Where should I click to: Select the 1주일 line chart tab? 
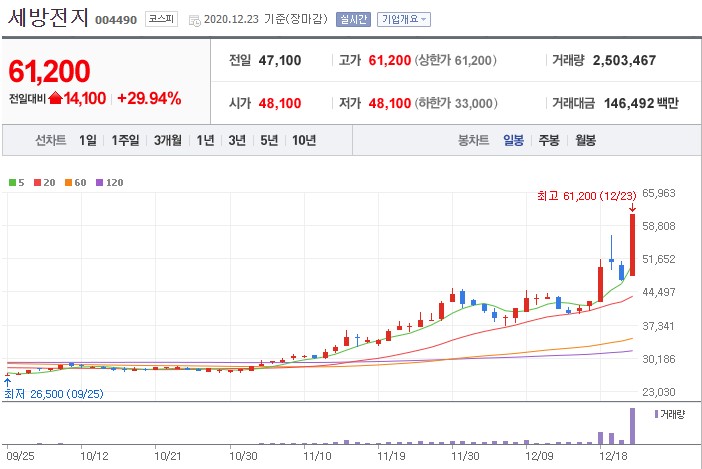click(125, 141)
